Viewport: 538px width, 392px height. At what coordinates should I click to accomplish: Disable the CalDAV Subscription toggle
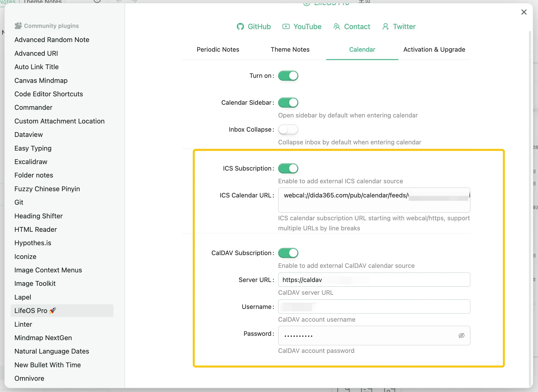pyautogui.click(x=288, y=253)
